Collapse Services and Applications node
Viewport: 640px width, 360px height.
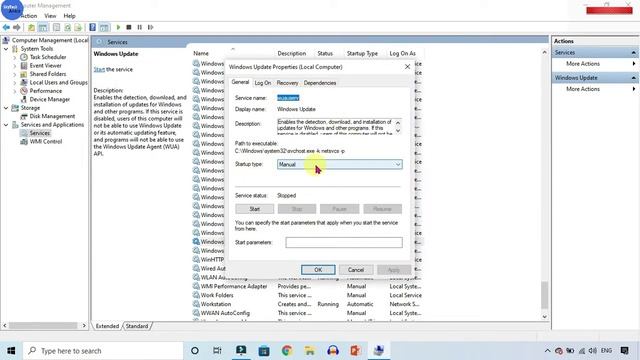tap(6, 125)
